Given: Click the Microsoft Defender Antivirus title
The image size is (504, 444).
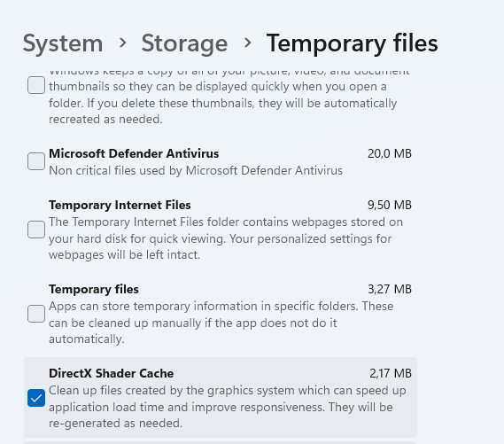Looking at the screenshot, I should click(x=134, y=153).
